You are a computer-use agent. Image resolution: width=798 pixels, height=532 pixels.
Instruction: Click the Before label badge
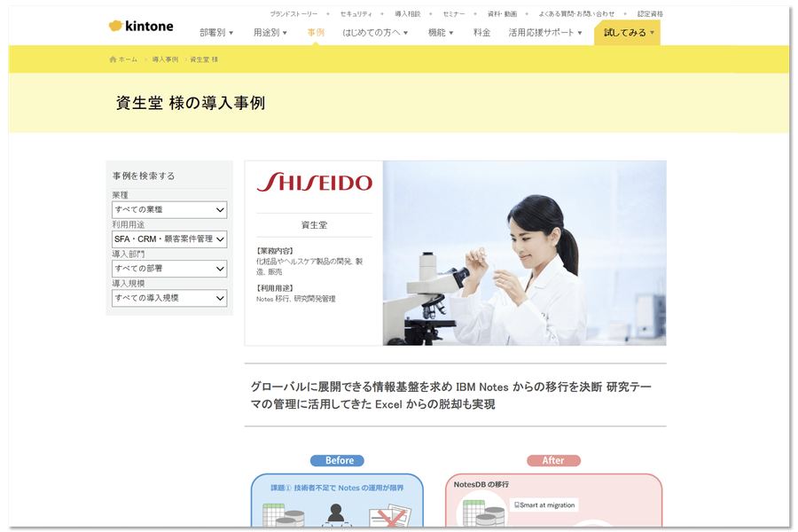(337, 461)
